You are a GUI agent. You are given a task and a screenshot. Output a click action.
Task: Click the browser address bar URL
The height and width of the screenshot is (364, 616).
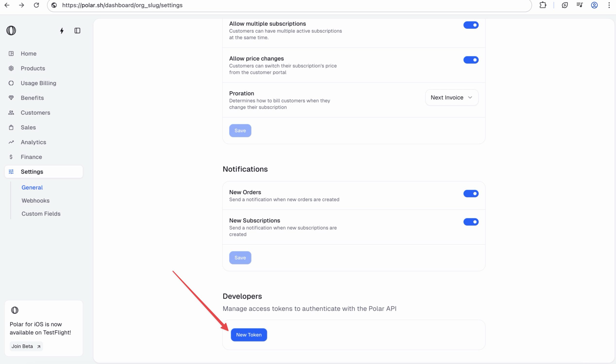pyautogui.click(x=122, y=5)
